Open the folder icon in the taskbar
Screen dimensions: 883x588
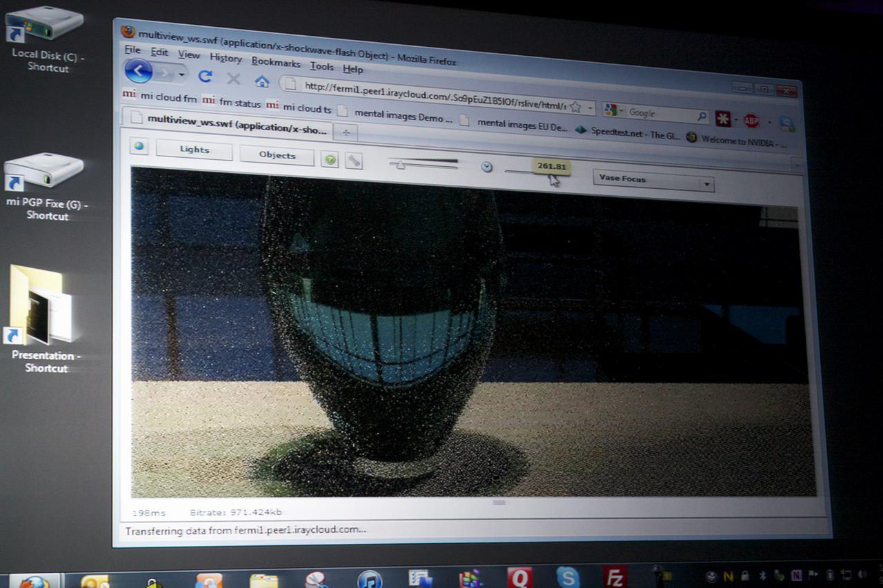coord(264,581)
